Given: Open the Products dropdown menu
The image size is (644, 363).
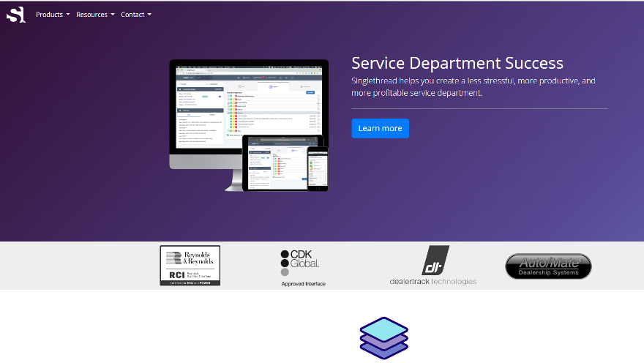Looking at the screenshot, I should (x=53, y=15).
